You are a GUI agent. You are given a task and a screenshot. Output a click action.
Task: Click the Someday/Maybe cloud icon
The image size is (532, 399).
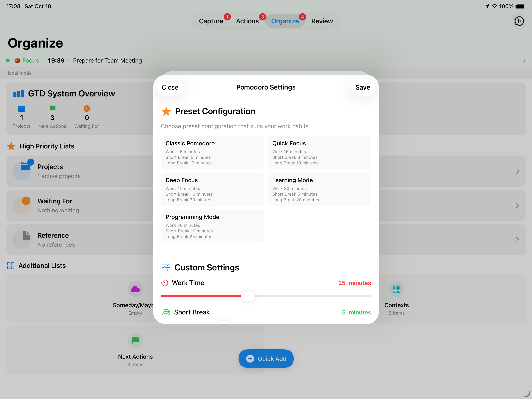(x=135, y=289)
